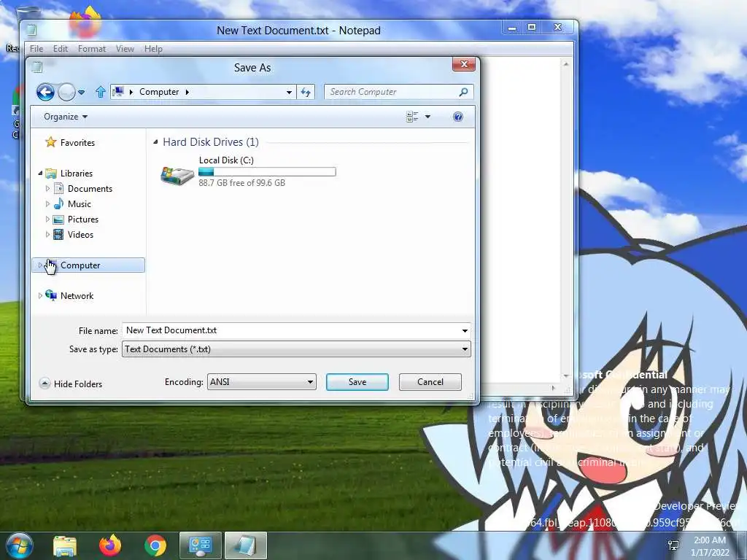Switch to Control Panel taskbar item
The width and height of the screenshot is (747, 560).
coord(200,545)
